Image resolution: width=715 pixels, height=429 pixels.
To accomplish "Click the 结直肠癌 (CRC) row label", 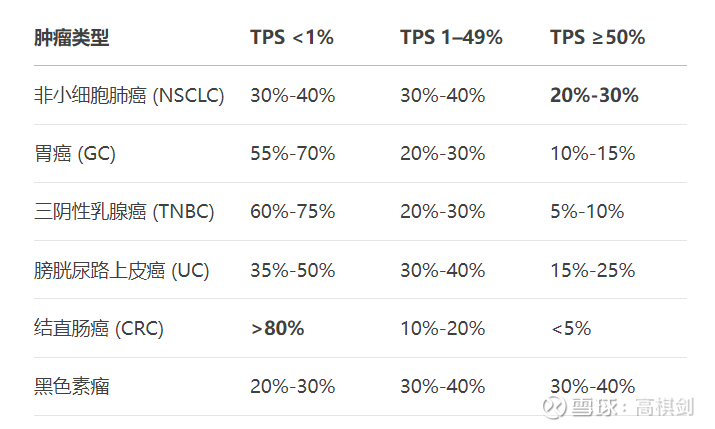I will pos(98,328).
